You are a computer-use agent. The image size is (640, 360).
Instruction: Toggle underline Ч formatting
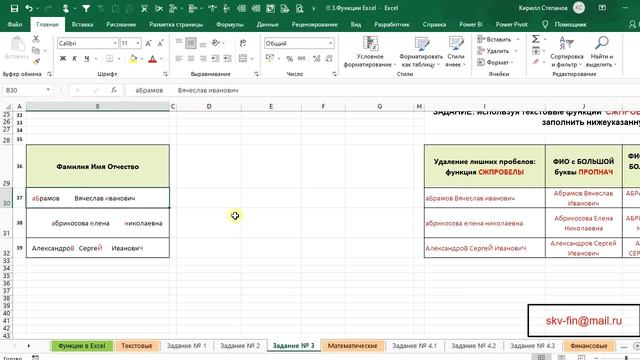(x=87, y=59)
